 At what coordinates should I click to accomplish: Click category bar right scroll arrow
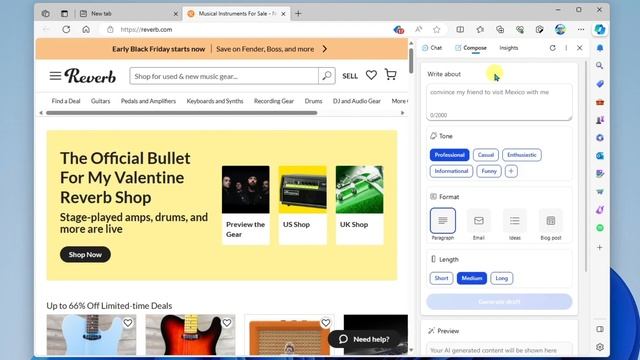click(402, 113)
